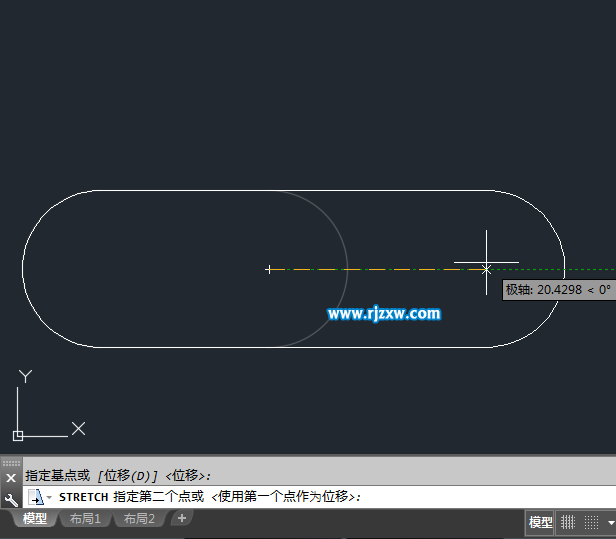Click the command line input field

(x=319, y=497)
